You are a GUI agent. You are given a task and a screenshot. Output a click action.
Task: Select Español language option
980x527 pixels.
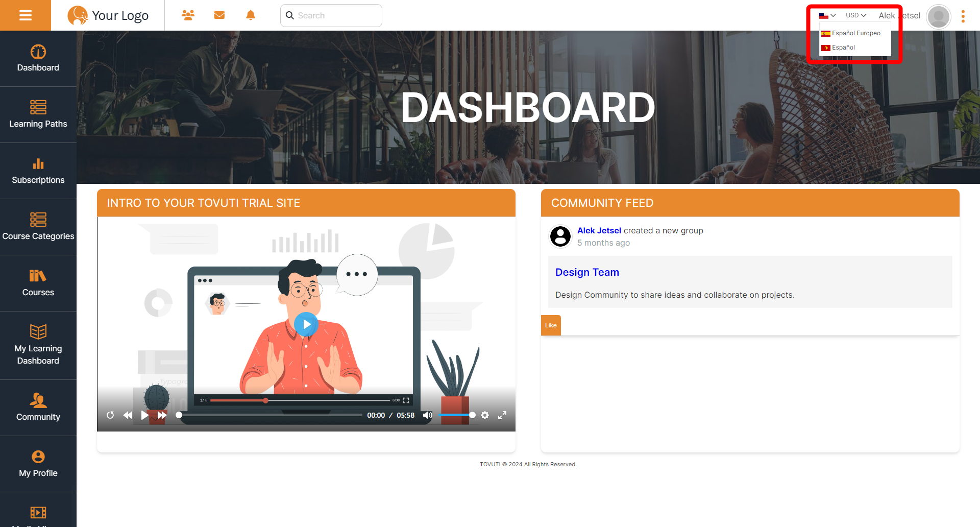click(x=838, y=47)
